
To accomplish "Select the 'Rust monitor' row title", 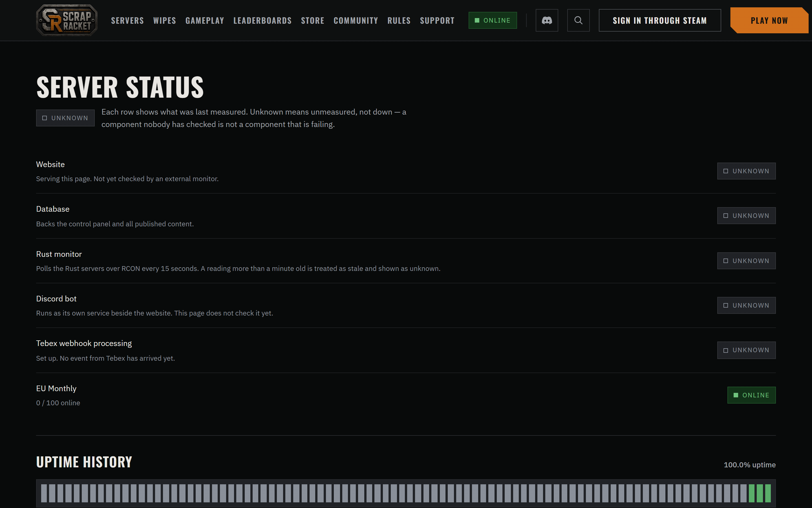I will pyautogui.click(x=59, y=254).
